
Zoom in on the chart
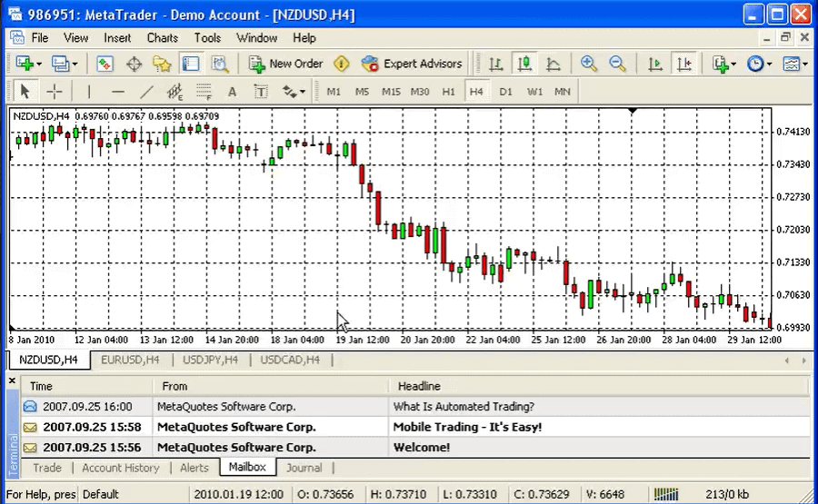588,64
